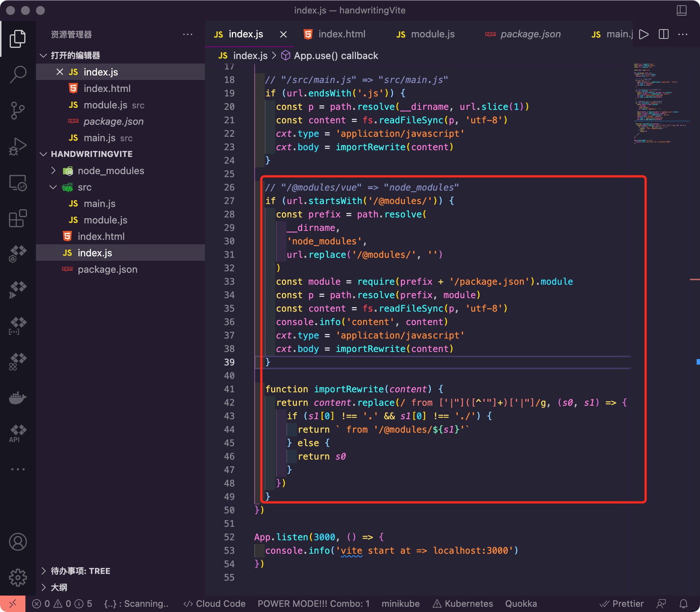Select main.js src in open editors
Viewport: 700px width, 612px height.
120,138
